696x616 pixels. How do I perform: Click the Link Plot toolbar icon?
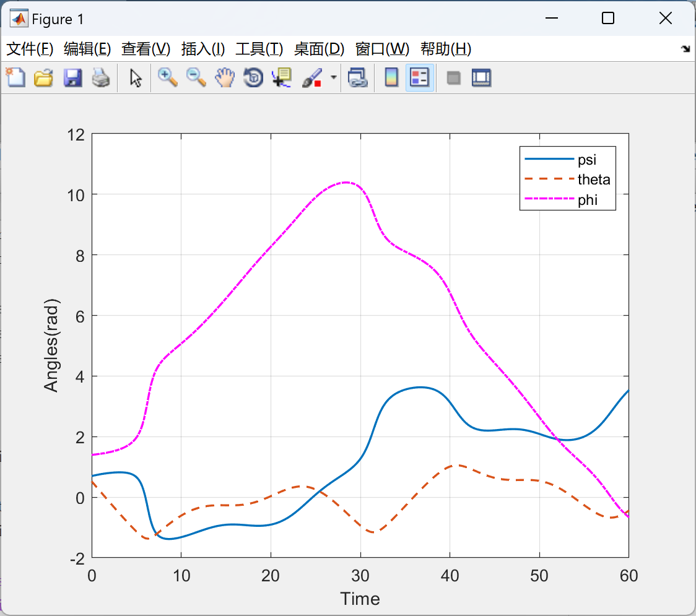click(358, 77)
